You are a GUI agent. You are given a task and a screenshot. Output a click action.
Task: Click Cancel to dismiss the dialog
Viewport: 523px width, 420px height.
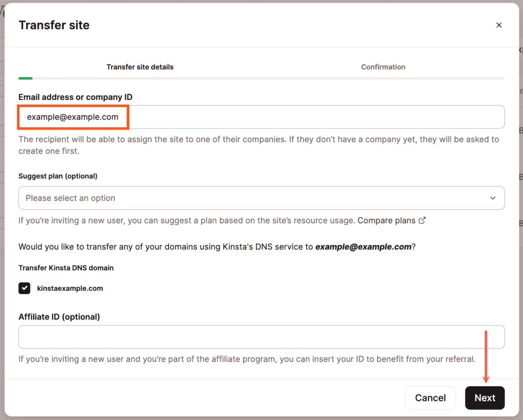point(430,398)
